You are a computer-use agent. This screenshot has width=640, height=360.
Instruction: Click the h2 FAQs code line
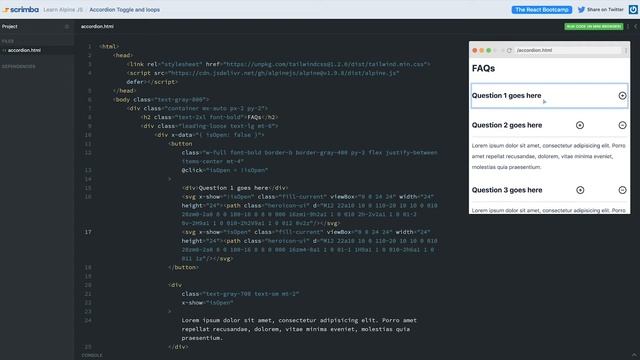click(x=209, y=118)
